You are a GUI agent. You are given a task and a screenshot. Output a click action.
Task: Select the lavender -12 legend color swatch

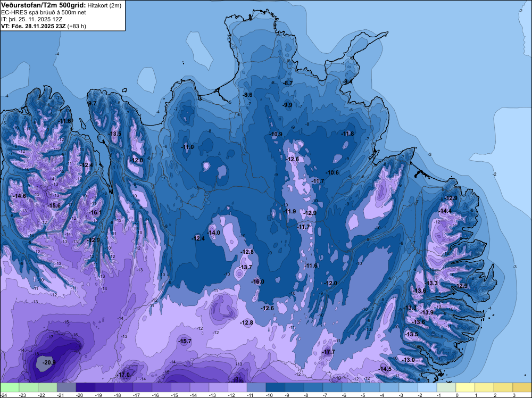tap(237, 387)
